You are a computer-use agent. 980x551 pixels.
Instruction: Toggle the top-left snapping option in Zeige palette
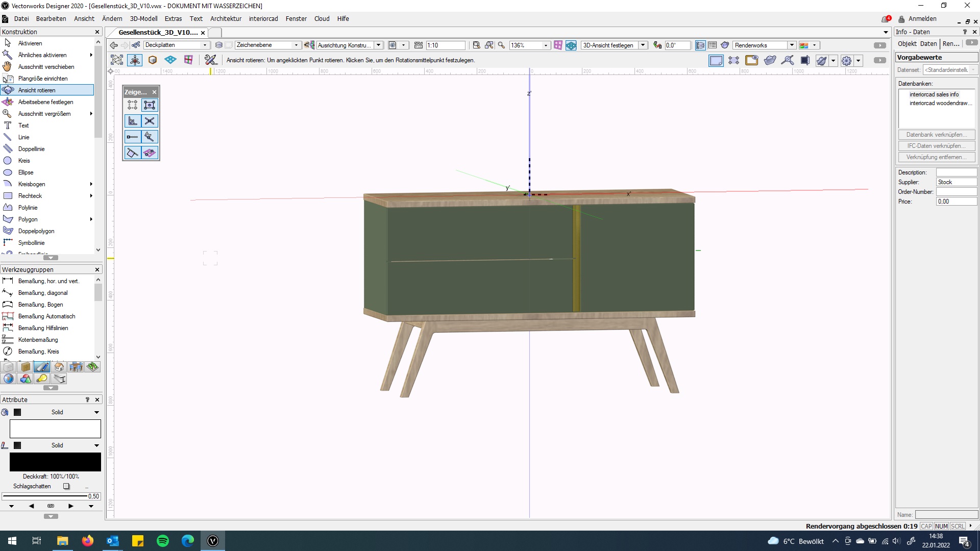[132, 105]
